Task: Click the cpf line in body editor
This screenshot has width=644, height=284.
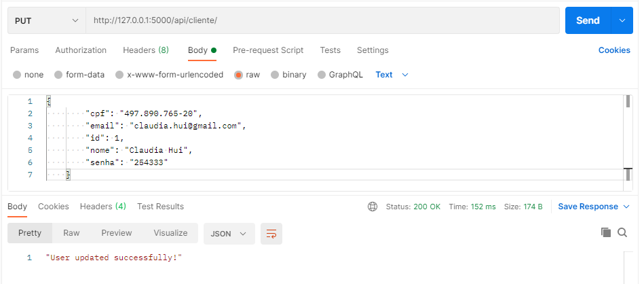Action: pyautogui.click(x=144, y=113)
